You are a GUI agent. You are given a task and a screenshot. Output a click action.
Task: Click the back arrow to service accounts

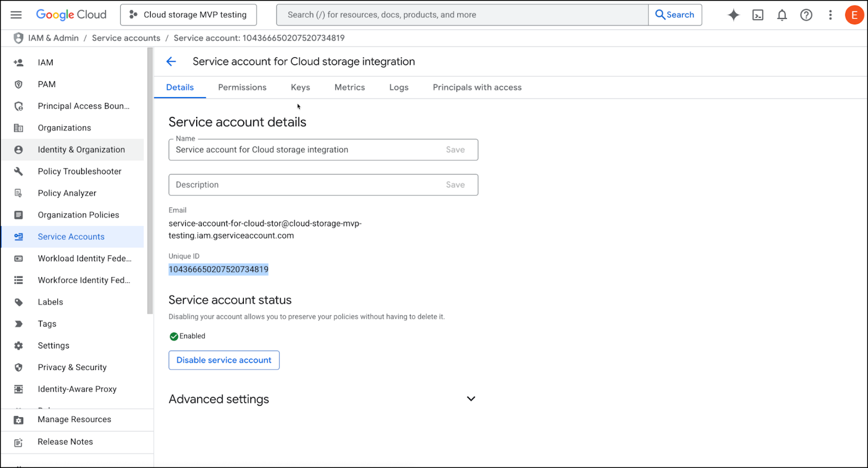(x=171, y=62)
